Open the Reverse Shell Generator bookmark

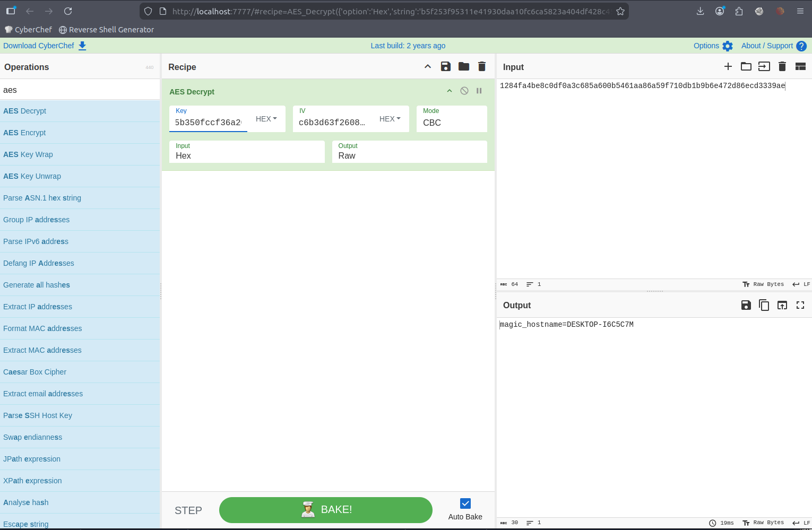(106, 30)
